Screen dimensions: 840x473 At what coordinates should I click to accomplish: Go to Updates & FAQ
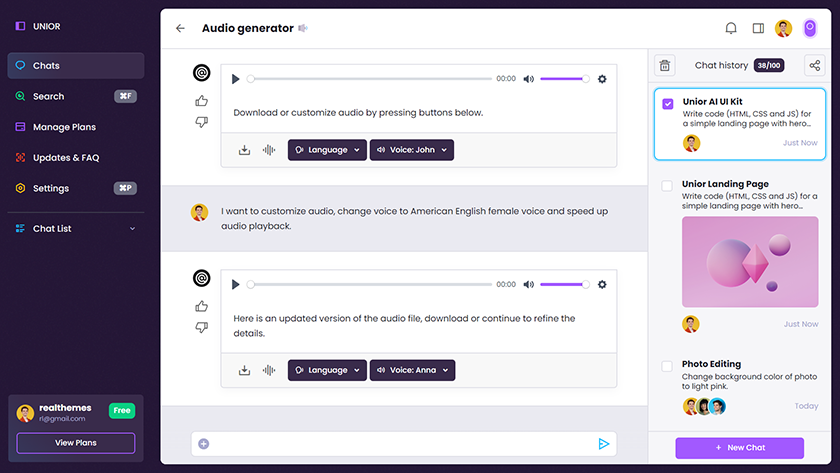[65, 158]
